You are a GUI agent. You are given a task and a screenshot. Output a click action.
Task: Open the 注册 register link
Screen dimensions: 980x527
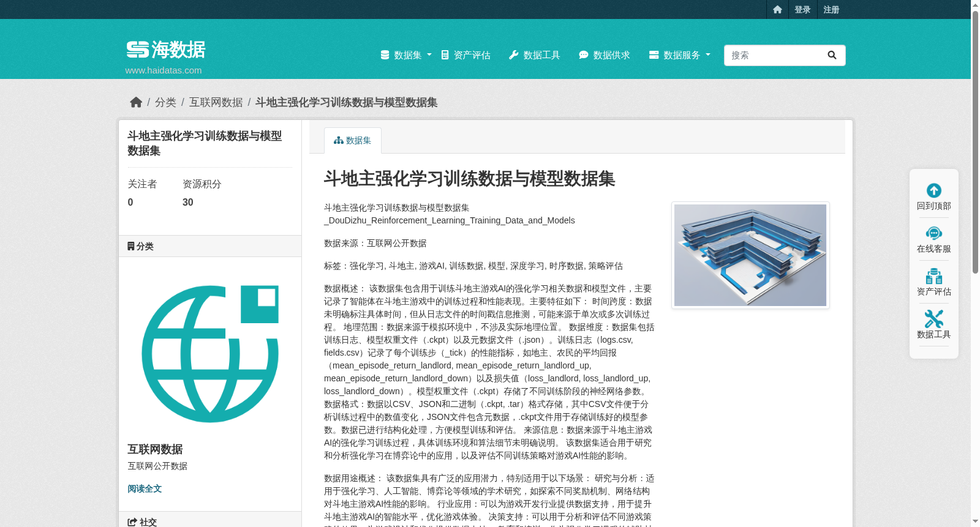831,10
